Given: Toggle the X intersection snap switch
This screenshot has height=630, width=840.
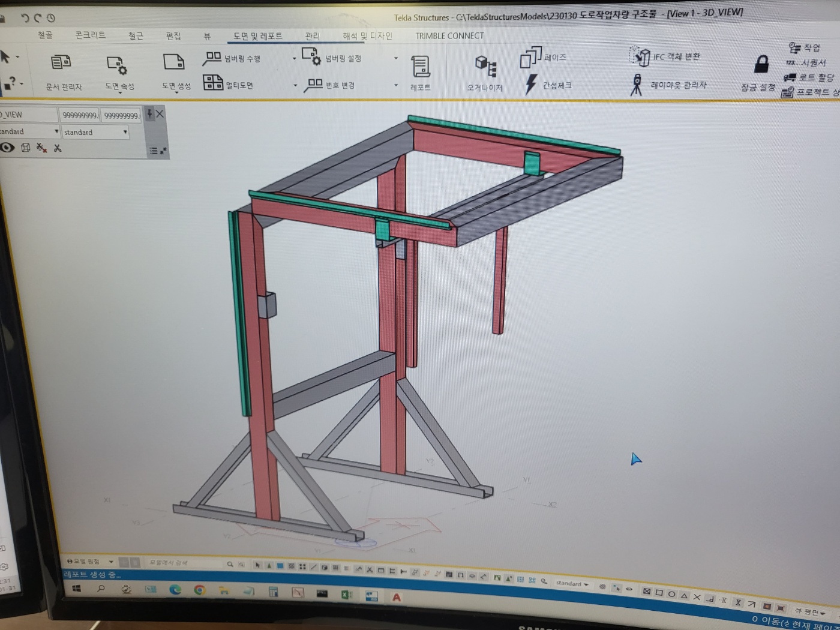Looking at the screenshot, I should click(697, 597).
